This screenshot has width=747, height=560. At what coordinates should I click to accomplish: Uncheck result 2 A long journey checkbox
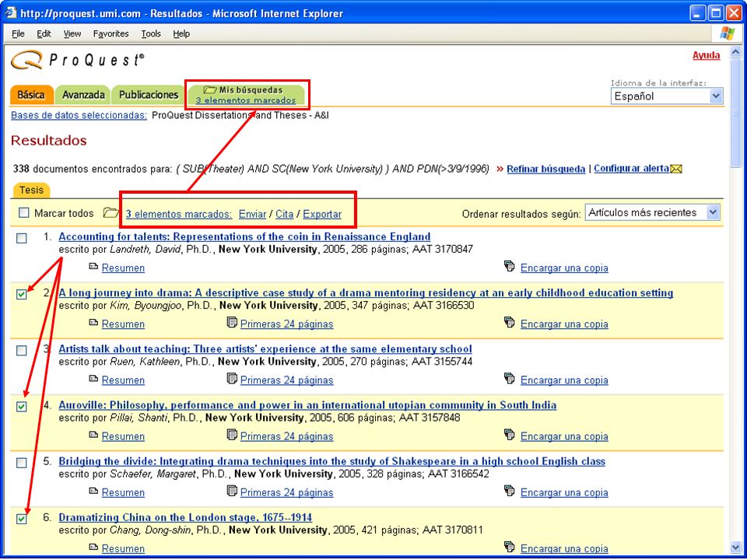[22, 294]
